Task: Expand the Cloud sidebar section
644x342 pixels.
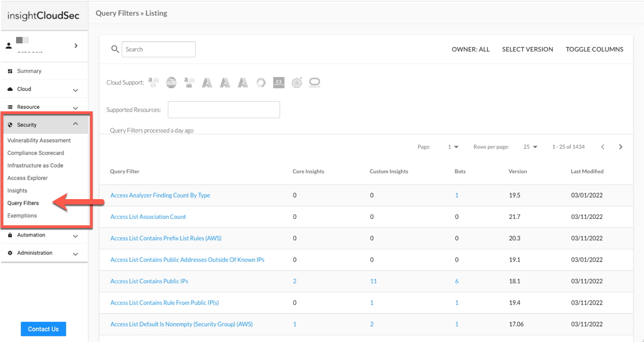Action: click(x=75, y=89)
